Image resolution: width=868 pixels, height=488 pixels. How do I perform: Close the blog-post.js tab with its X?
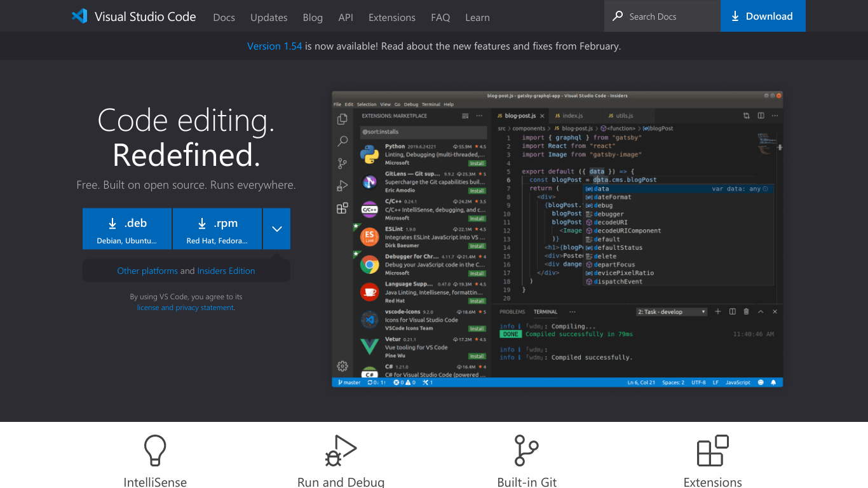542,116
